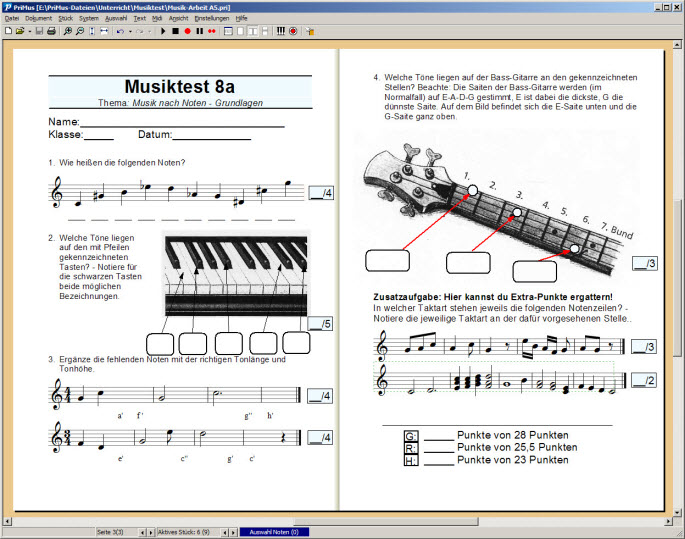Expand the Redo history dropdown arrow
685x539 pixels.
click(x=150, y=31)
